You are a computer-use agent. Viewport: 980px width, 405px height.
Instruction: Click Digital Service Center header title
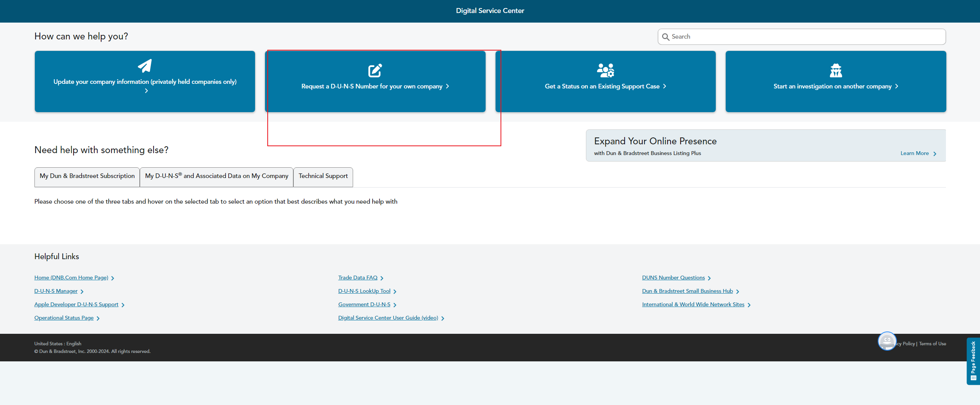[490, 11]
